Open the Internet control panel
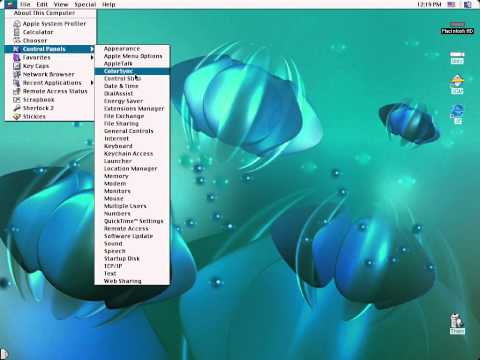480x360 pixels. pos(132,138)
